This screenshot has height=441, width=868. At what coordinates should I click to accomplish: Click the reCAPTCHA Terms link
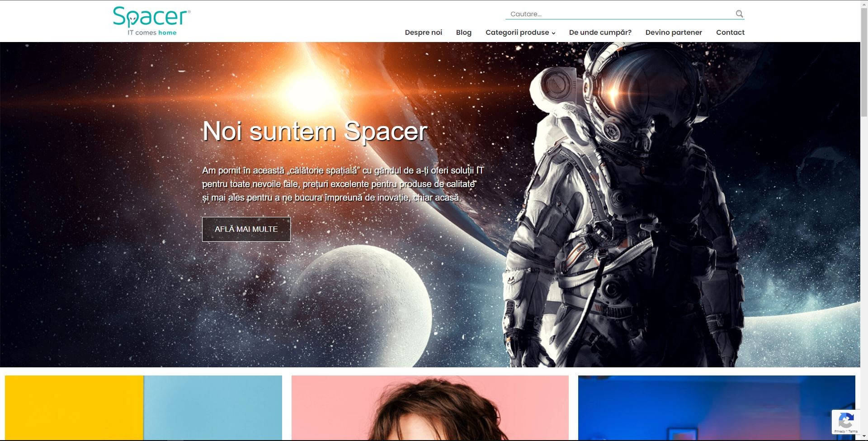[x=853, y=432]
